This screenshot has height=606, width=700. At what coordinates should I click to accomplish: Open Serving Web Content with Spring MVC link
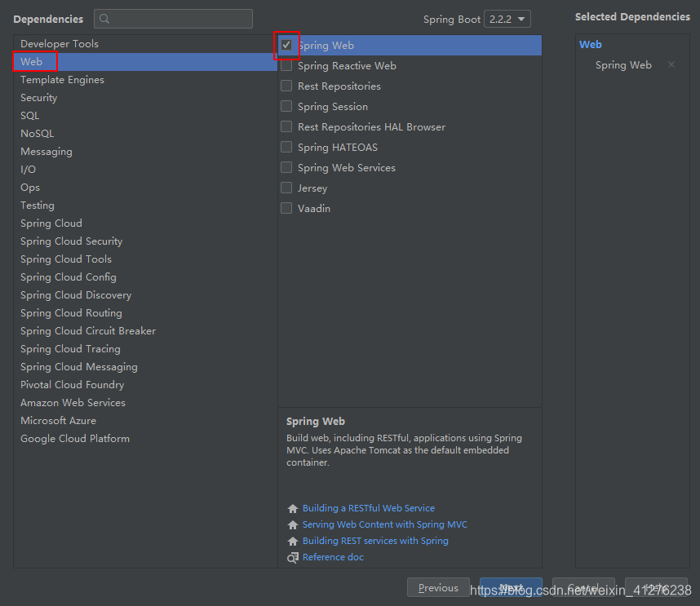pyautogui.click(x=385, y=524)
